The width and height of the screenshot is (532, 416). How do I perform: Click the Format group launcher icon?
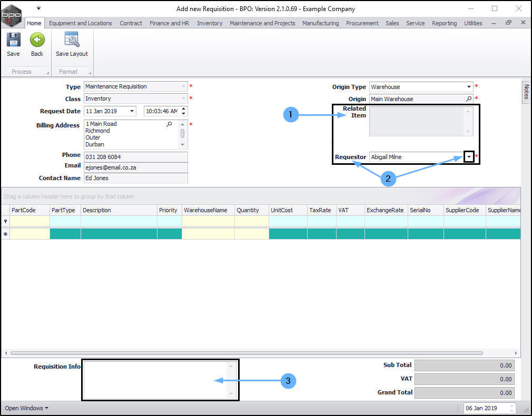pos(90,73)
